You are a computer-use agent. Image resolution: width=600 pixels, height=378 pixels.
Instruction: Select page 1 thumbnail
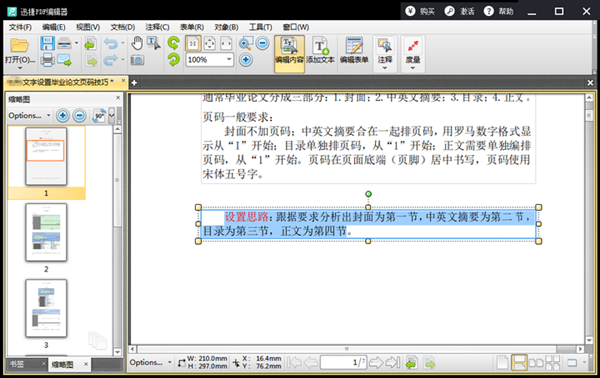click(46, 156)
